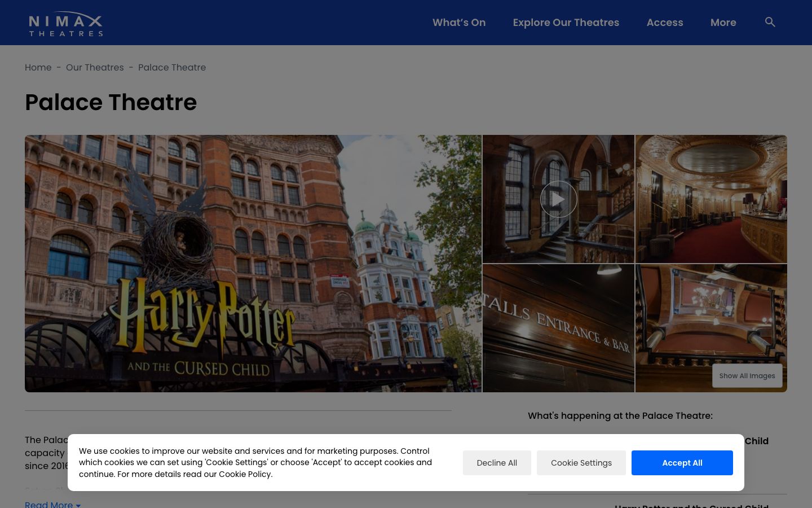
Task: Accept all cookies
Action: (682, 463)
